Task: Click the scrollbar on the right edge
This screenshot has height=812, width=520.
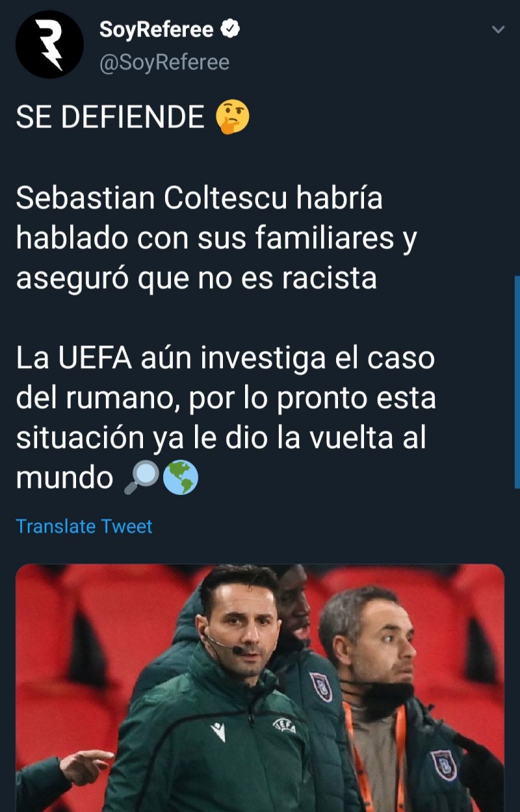Action: pyautogui.click(x=517, y=382)
